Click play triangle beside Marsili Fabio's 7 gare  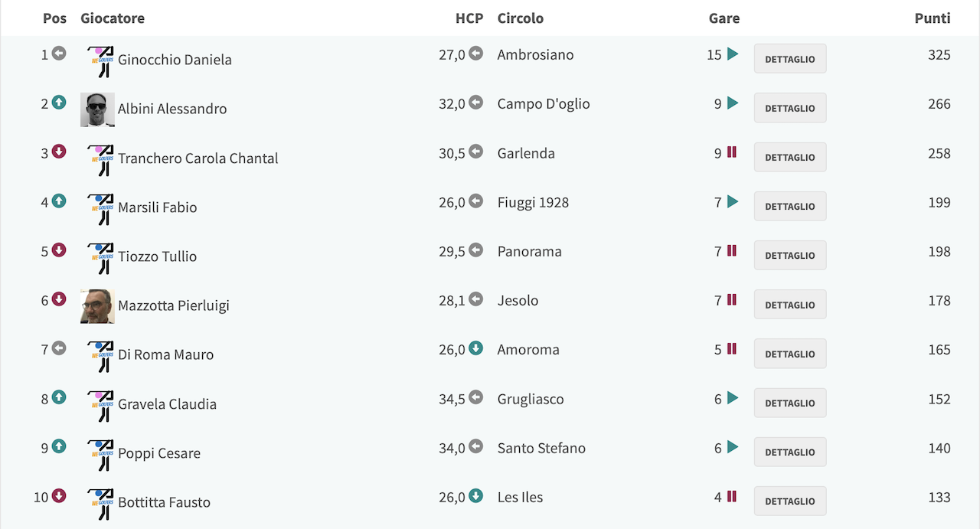[733, 201]
